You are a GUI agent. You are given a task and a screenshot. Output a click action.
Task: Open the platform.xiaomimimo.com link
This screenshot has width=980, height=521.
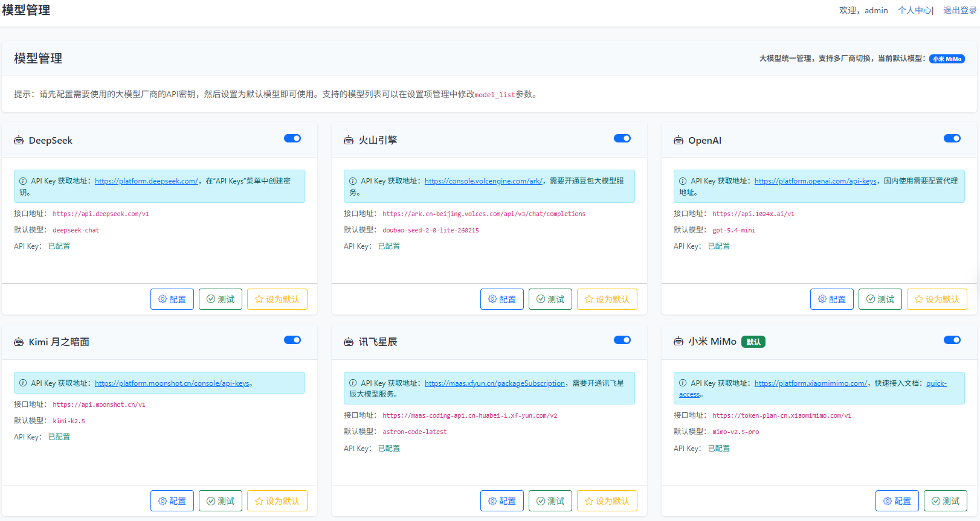pyautogui.click(x=811, y=383)
